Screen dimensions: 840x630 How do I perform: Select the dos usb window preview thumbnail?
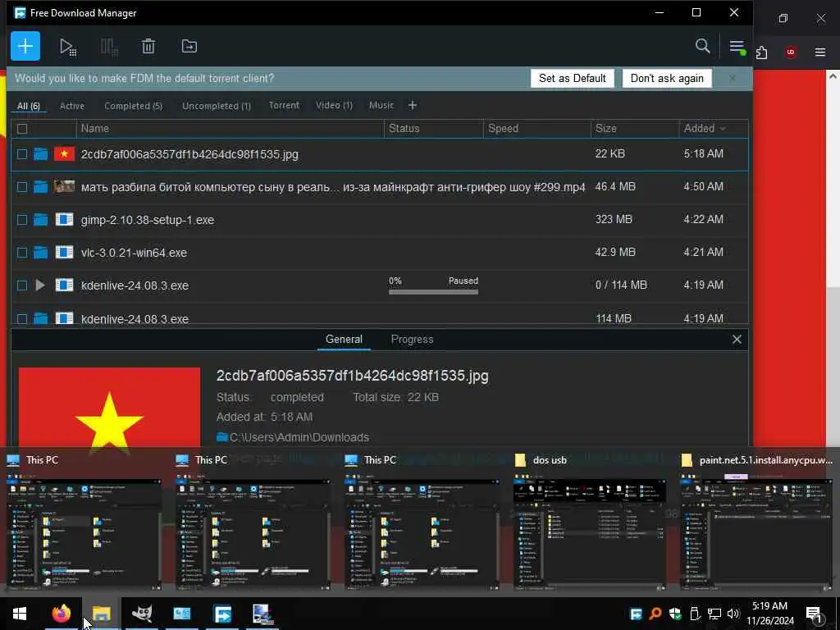[589, 534]
